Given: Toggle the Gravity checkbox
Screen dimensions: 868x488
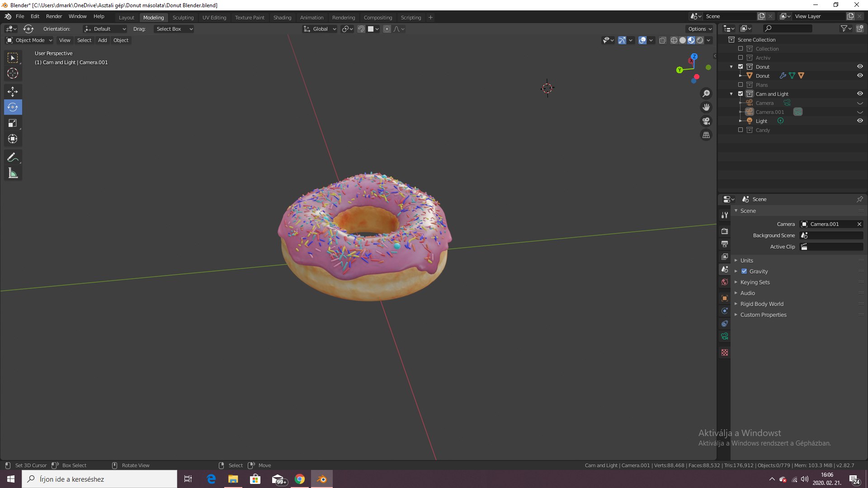Looking at the screenshot, I should click(744, 271).
